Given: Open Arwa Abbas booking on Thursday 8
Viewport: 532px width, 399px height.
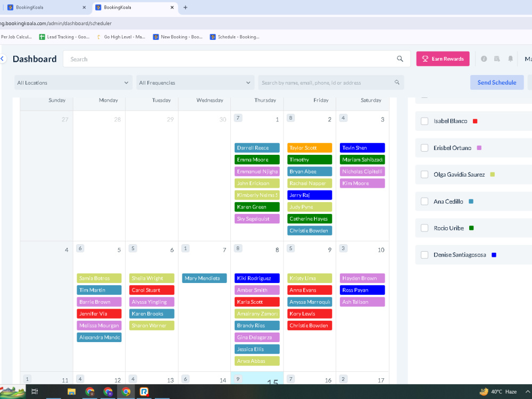Looking at the screenshot, I should (257, 361).
